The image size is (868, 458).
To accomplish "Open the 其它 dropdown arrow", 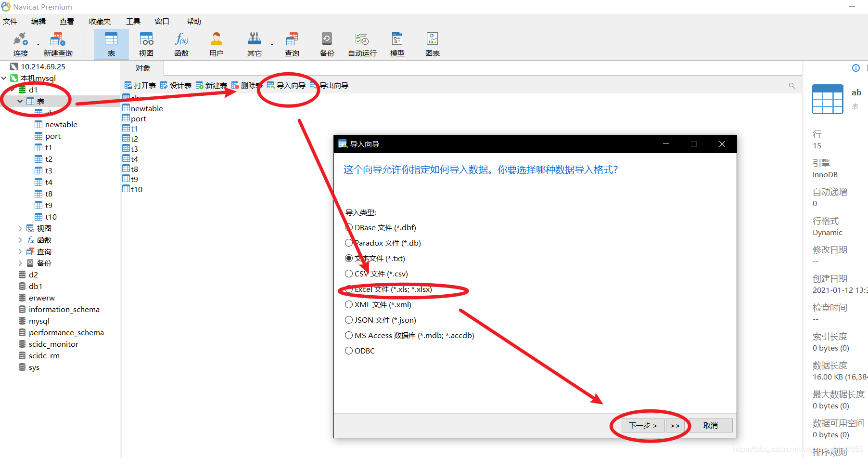I will 272,45.
